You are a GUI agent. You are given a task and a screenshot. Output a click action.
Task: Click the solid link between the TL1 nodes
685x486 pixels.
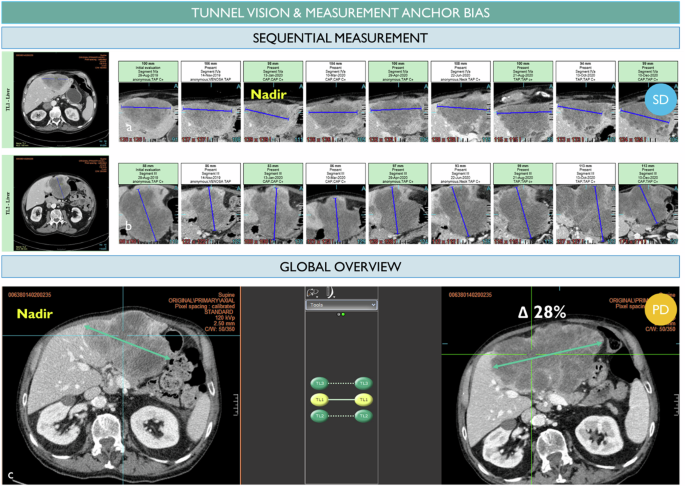pyautogui.click(x=342, y=399)
